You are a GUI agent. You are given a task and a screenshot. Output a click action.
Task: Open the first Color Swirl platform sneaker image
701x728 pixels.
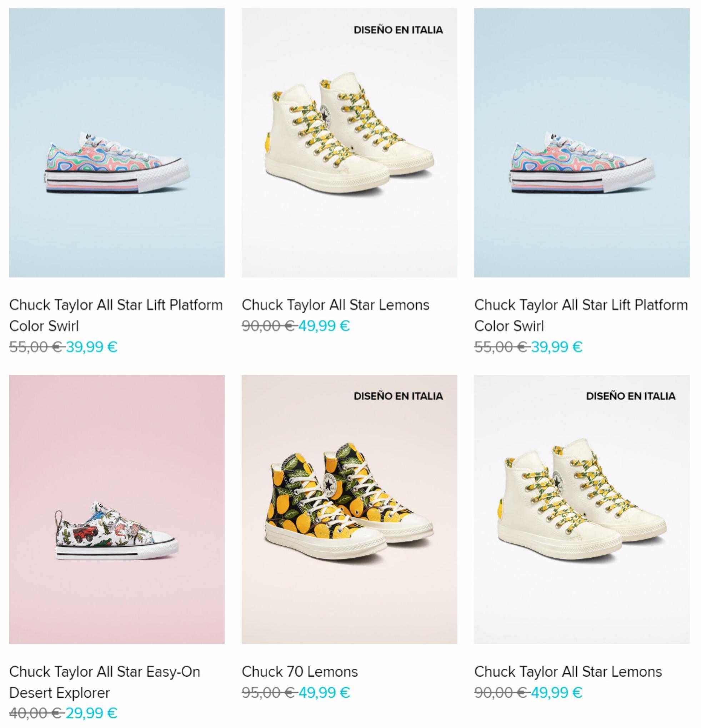(x=117, y=143)
